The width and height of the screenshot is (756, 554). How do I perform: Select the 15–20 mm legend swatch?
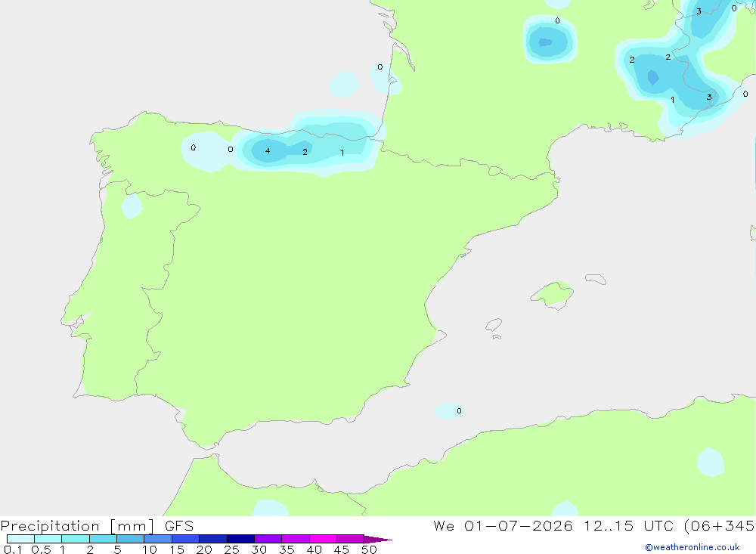coord(186,539)
